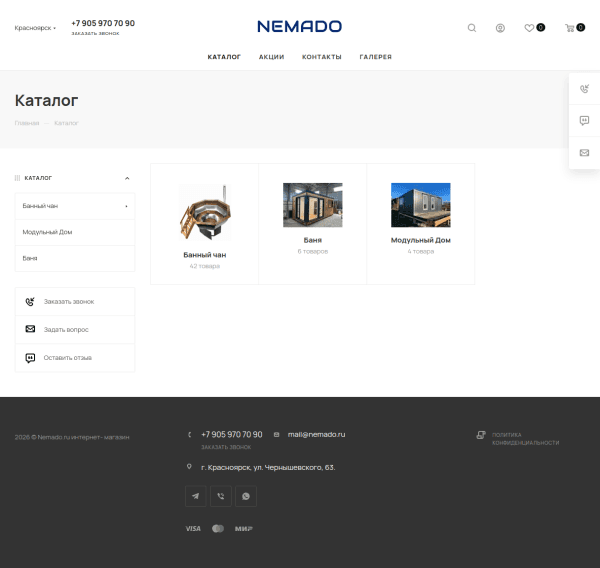The height and width of the screenshot is (568, 600).
Task: Open the shopping cart icon
Action: click(x=570, y=28)
